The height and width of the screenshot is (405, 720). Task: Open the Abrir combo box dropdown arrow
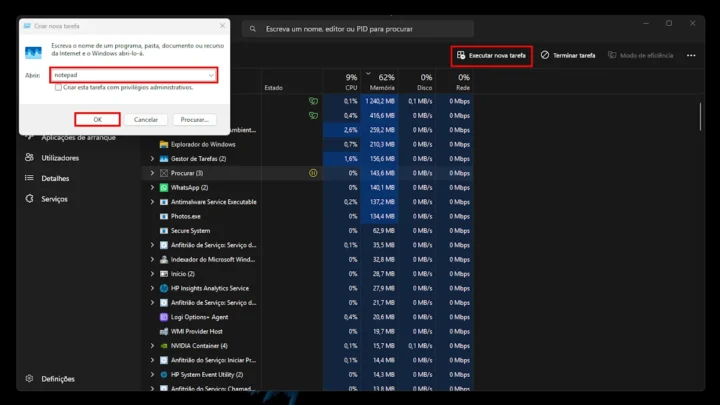pos(211,75)
